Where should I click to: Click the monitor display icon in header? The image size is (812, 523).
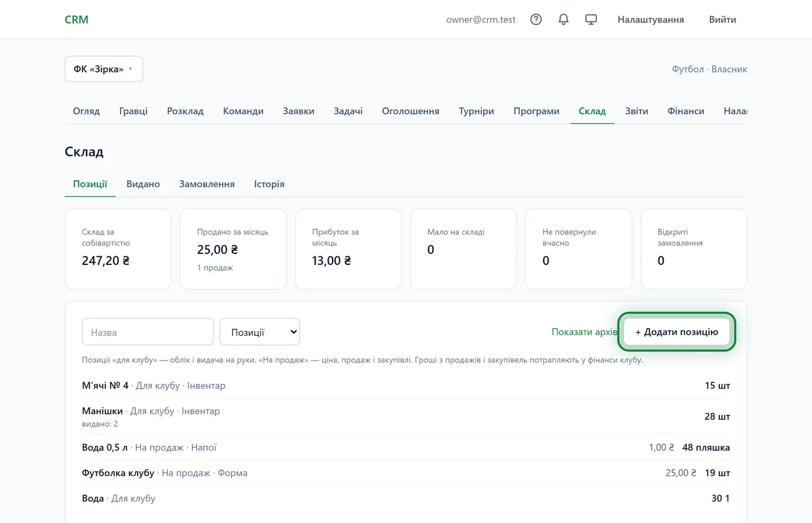pos(591,20)
